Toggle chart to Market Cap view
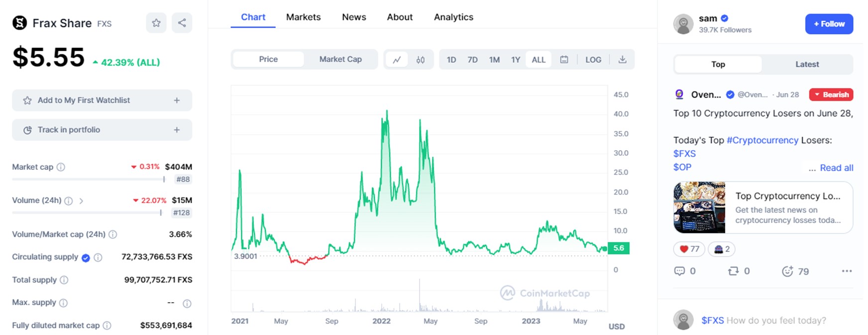868x335 pixels. pyautogui.click(x=340, y=59)
